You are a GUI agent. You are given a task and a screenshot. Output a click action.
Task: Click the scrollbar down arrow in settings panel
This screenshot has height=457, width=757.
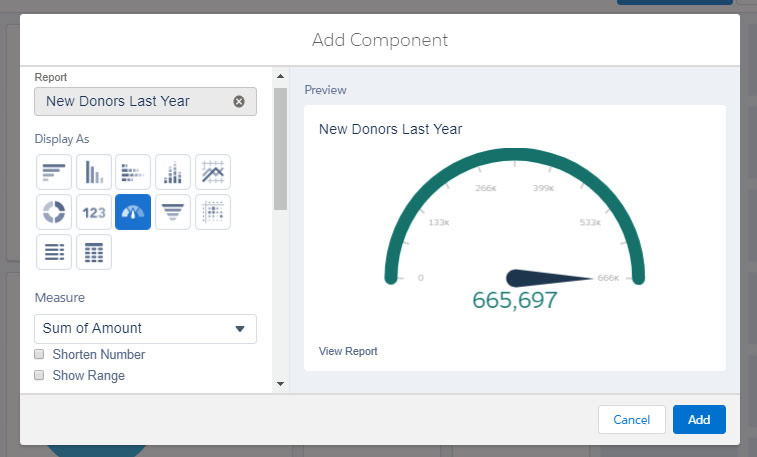click(280, 383)
